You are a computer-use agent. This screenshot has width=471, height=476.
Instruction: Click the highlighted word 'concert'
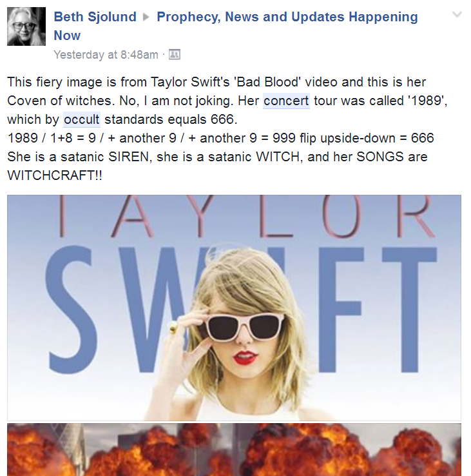[286, 101]
